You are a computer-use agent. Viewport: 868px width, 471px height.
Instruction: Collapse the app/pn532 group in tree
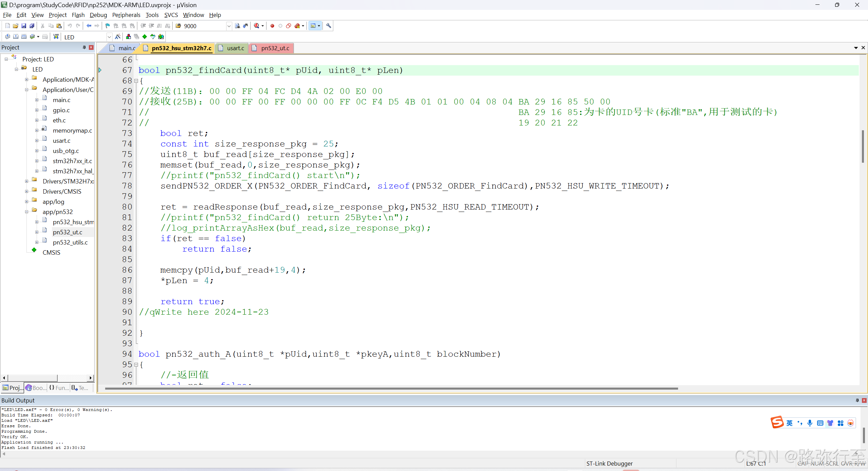click(x=26, y=212)
